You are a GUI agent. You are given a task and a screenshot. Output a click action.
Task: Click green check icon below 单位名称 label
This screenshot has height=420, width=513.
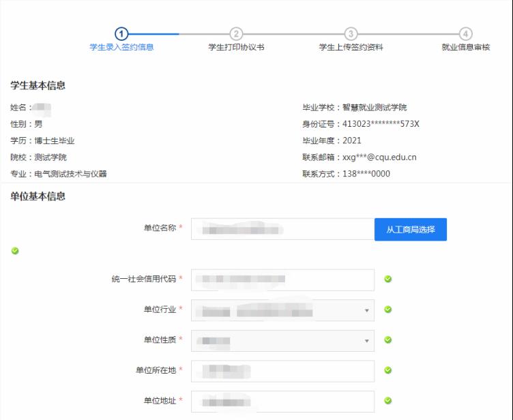[x=15, y=251]
